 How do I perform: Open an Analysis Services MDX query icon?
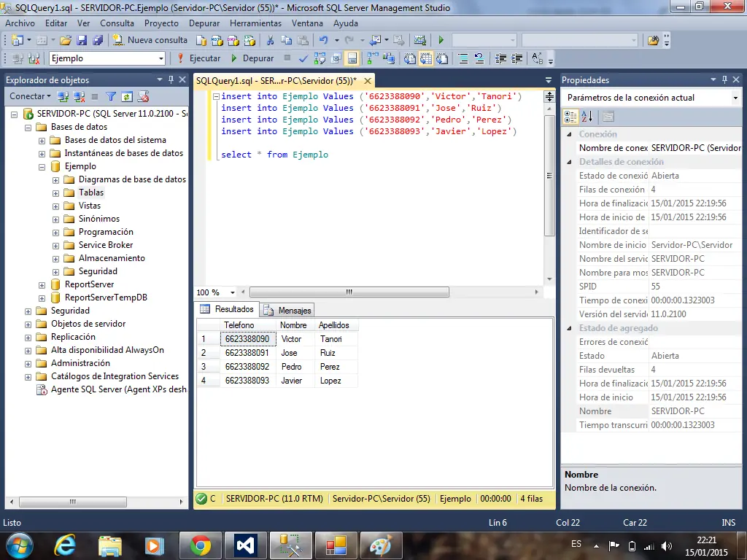[217, 41]
